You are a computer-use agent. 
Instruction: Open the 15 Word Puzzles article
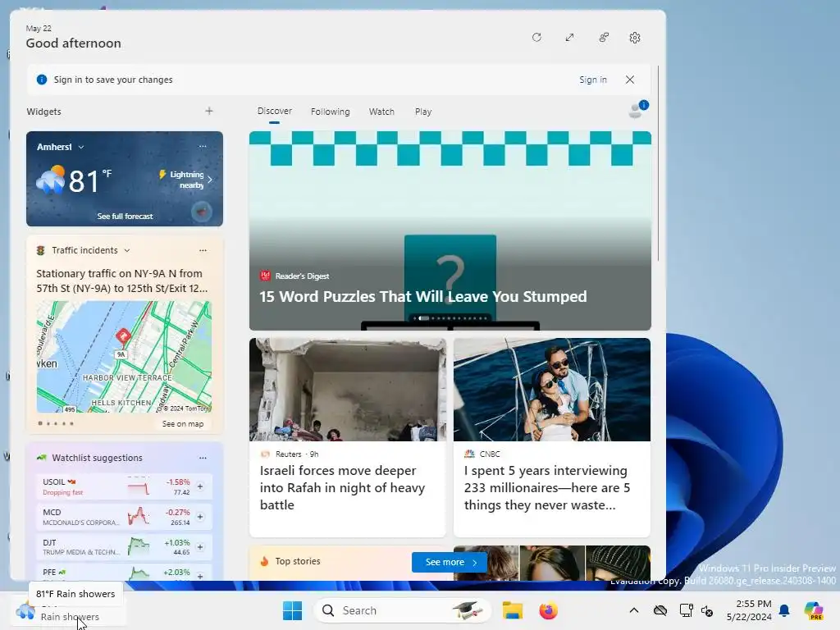(450, 231)
